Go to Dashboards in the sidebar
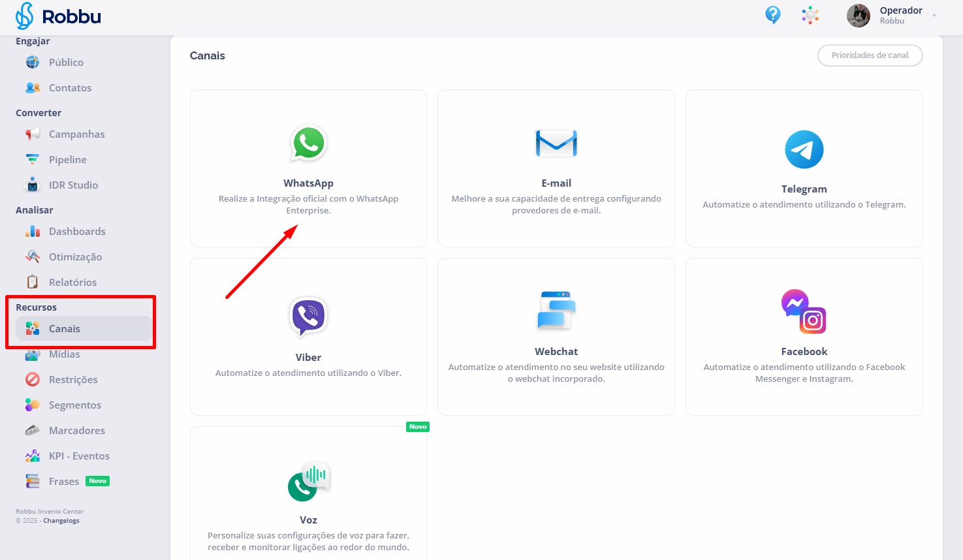The image size is (963, 560). pos(77,232)
